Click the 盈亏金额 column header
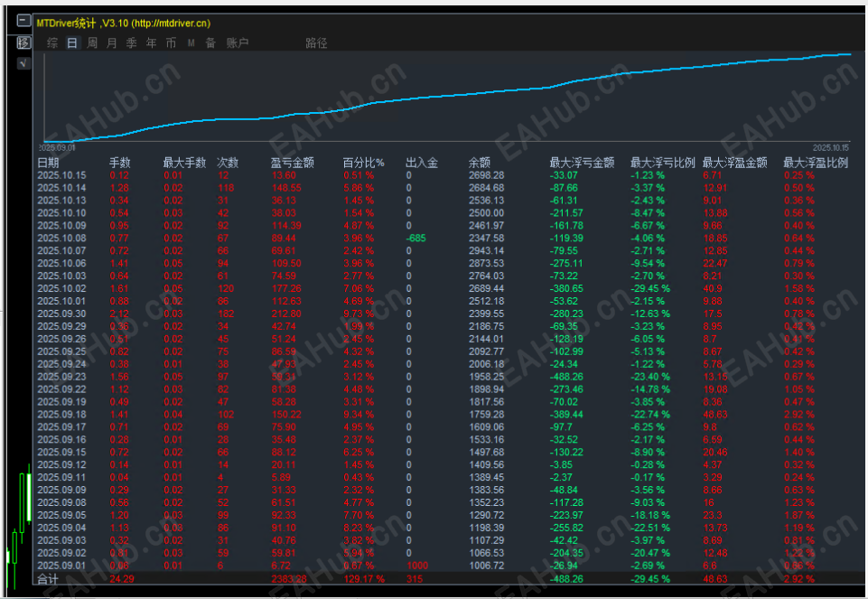868x599 pixels. (x=293, y=163)
